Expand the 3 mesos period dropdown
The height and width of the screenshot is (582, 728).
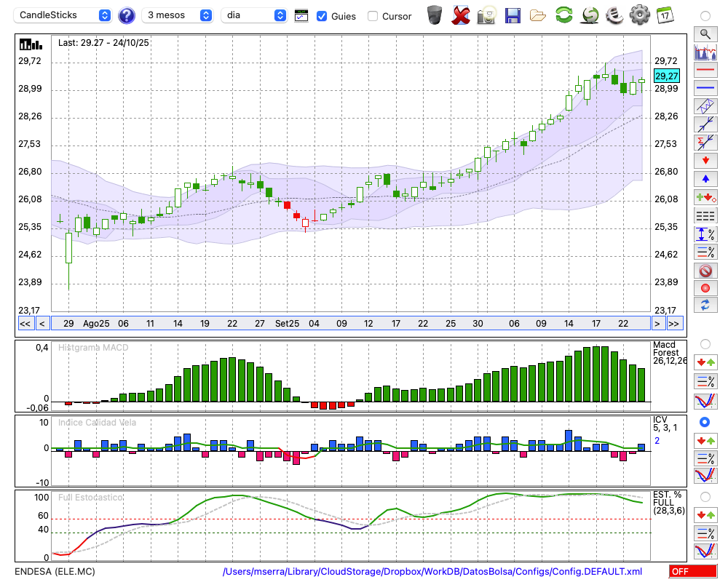[178, 15]
